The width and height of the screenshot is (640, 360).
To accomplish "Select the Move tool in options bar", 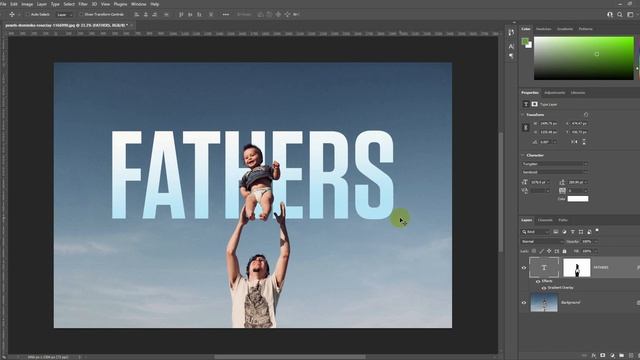I will [12, 14].
